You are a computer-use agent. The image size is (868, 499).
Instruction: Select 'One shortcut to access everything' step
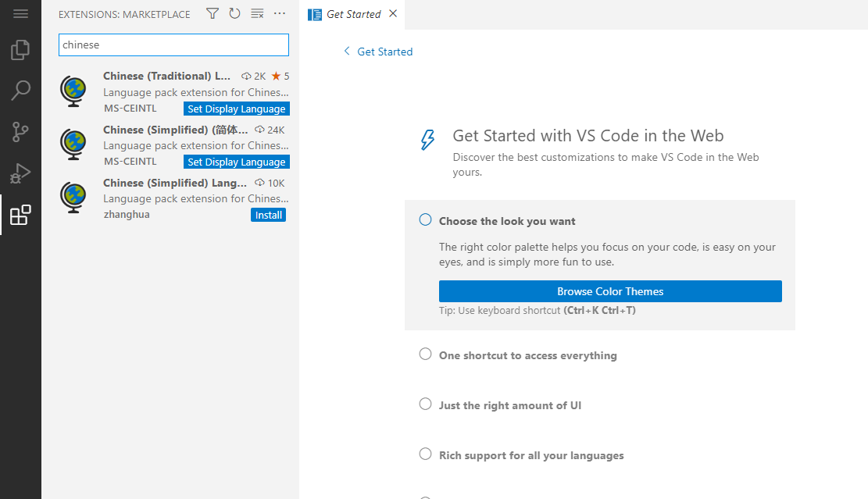(x=527, y=355)
